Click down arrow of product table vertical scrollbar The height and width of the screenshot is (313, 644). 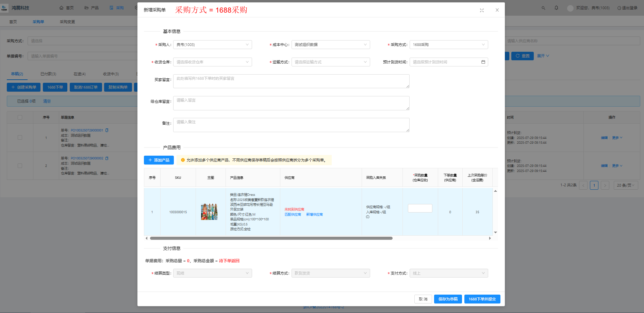[x=495, y=232]
